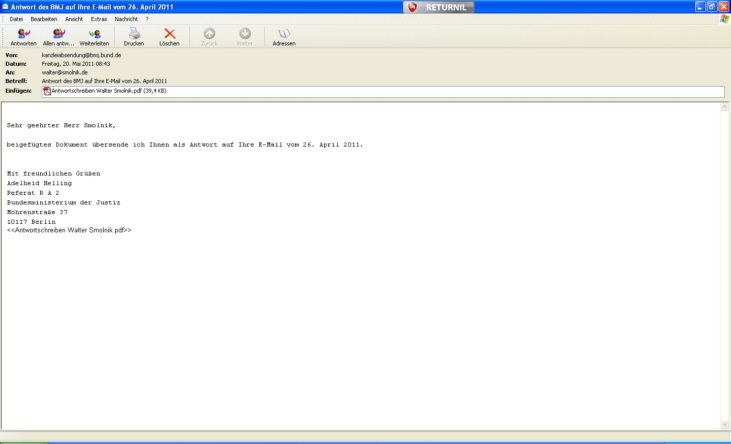Image resolution: width=731 pixels, height=444 pixels.
Task: Go to previous message with Zurück arrow
Action: [209, 36]
